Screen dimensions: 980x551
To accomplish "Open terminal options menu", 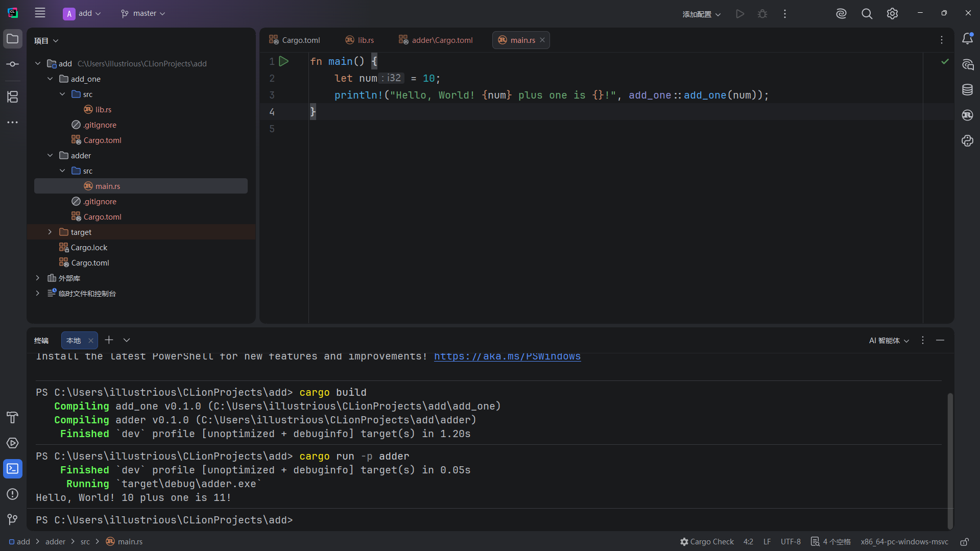I will (x=922, y=340).
